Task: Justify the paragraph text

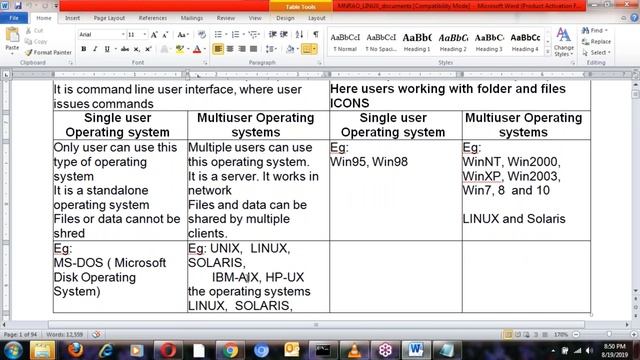Action: click(253, 49)
